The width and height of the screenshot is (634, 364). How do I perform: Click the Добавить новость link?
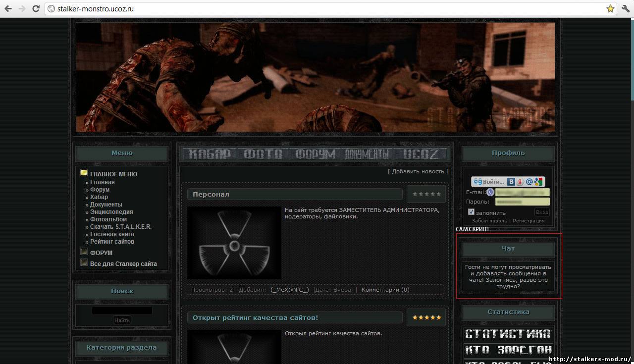(418, 171)
